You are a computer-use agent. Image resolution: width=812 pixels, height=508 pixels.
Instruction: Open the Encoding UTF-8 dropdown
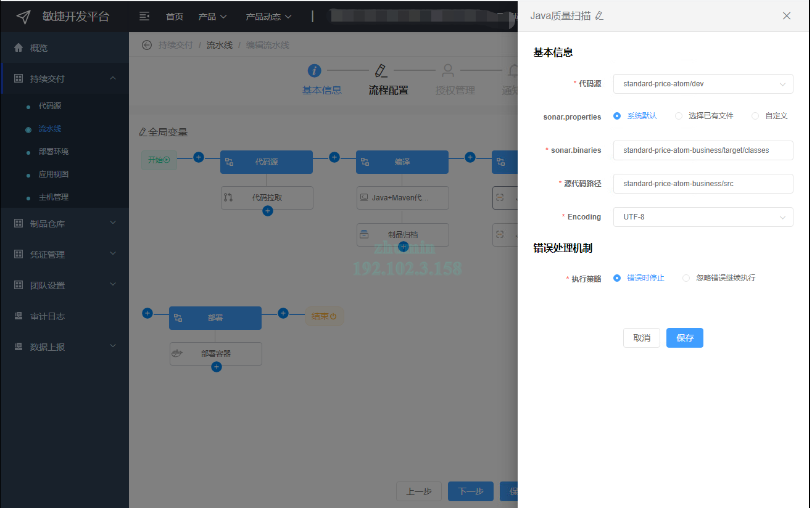pos(703,217)
